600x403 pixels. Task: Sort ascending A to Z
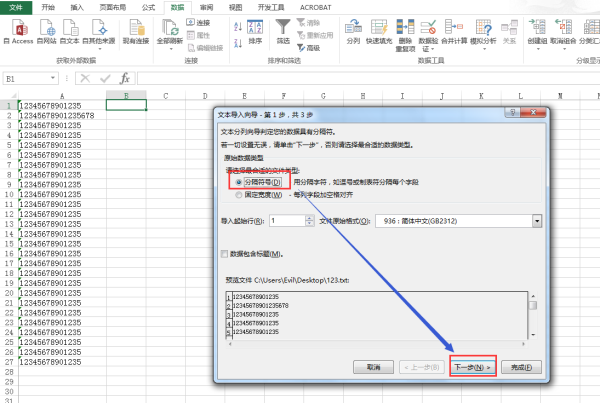pos(238,26)
